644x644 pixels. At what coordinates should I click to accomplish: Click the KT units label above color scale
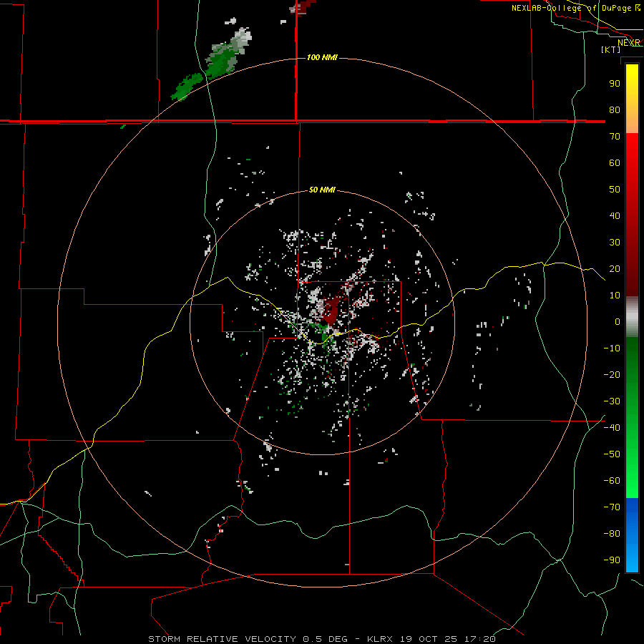[x=611, y=49]
